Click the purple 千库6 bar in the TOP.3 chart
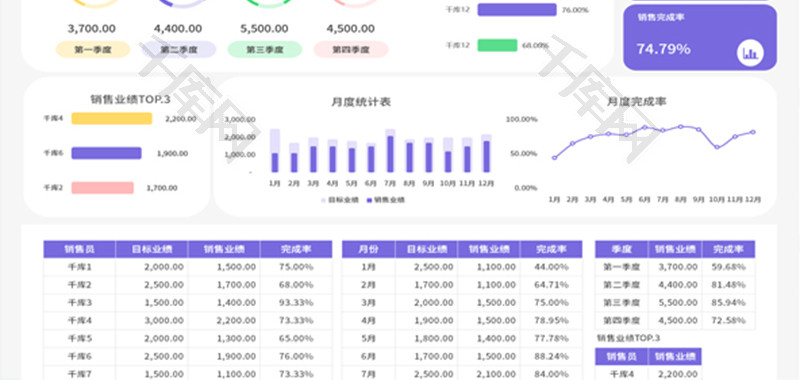The image size is (800, 380). click(x=106, y=153)
